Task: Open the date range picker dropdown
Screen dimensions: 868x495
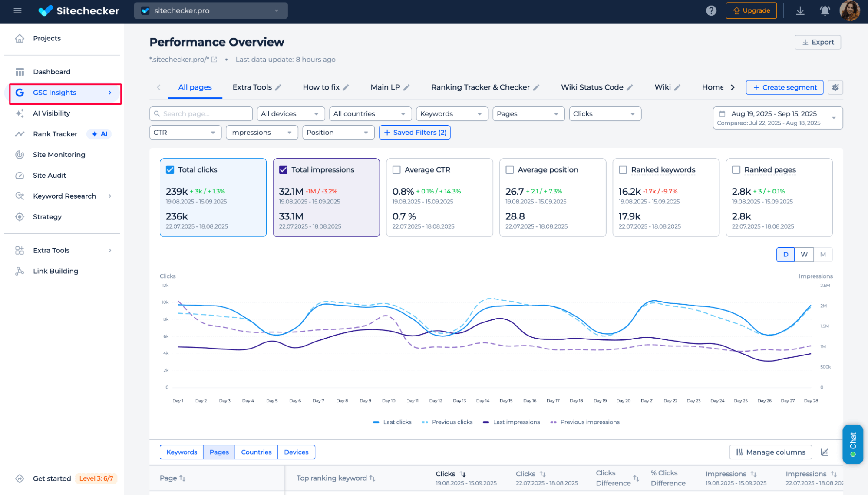Action: click(x=778, y=118)
